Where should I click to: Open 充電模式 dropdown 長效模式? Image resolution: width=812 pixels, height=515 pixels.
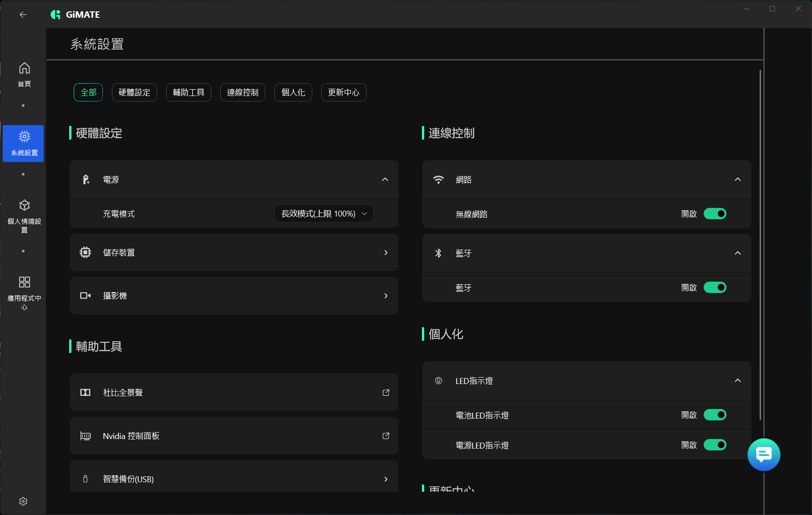point(324,214)
